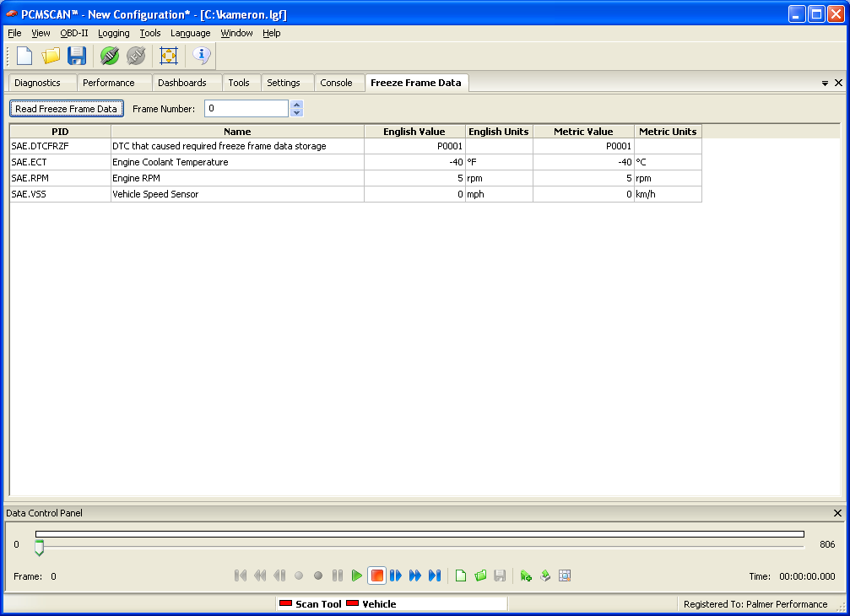
Task: Select the SAE.ECT PID cell
Action: [x=60, y=162]
